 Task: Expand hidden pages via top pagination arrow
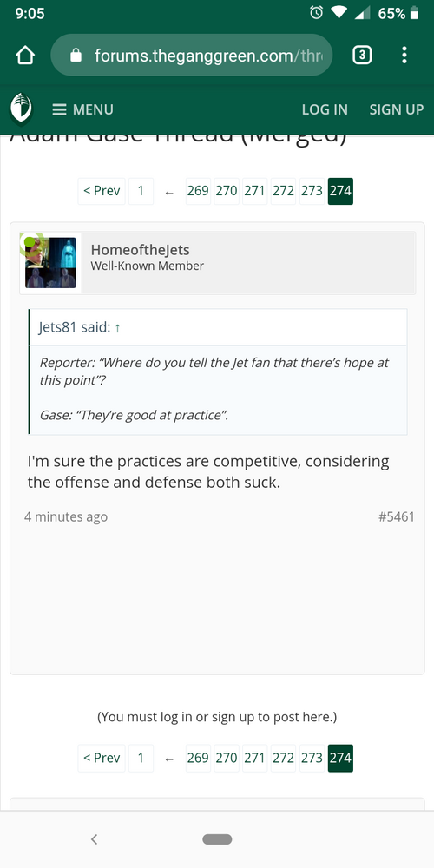169,192
